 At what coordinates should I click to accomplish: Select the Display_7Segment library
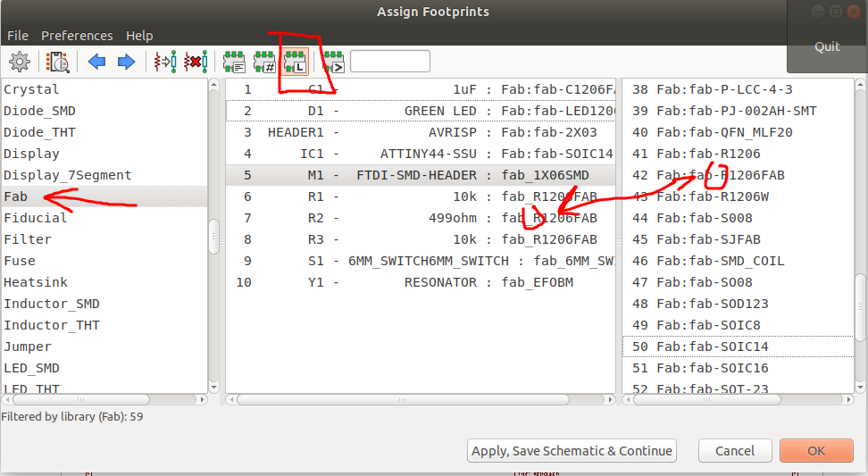[x=104, y=175]
